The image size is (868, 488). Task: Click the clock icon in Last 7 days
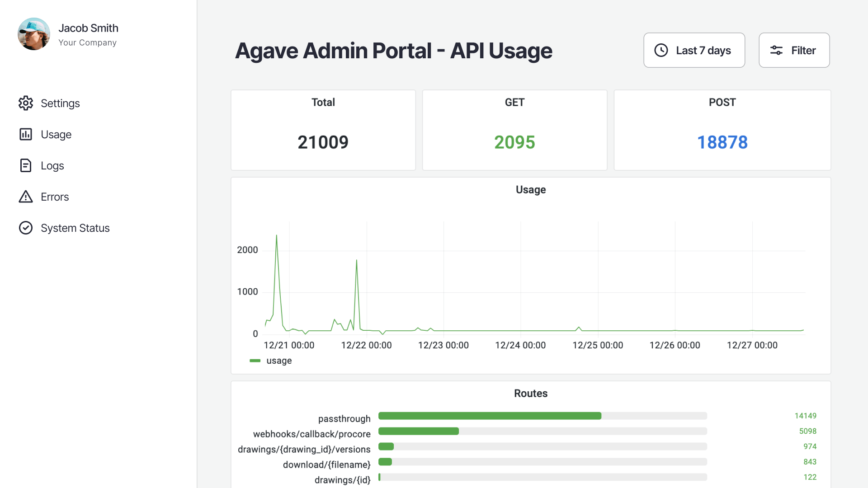(x=661, y=50)
